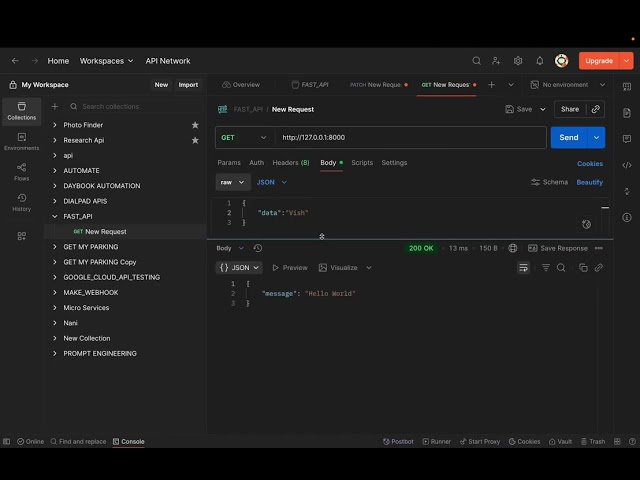Open the Workspaces menu
Viewport: 640px width, 480px height.
click(x=106, y=61)
